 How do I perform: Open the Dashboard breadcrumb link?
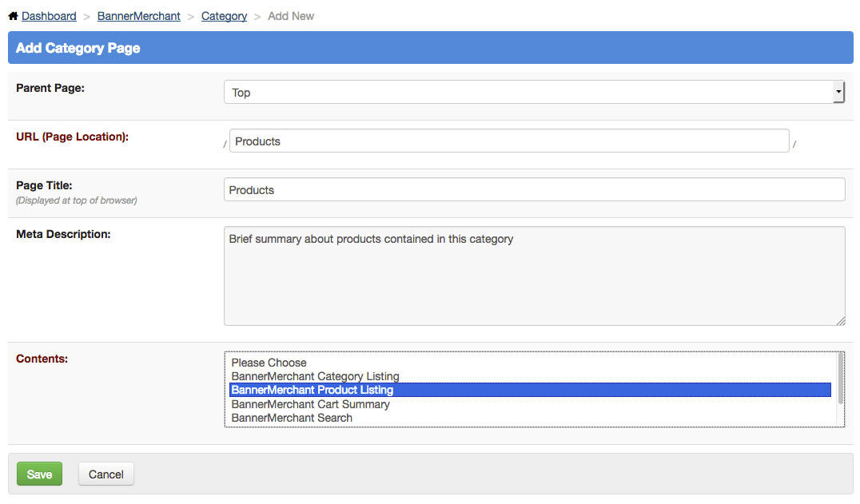pyautogui.click(x=49, y=16)
